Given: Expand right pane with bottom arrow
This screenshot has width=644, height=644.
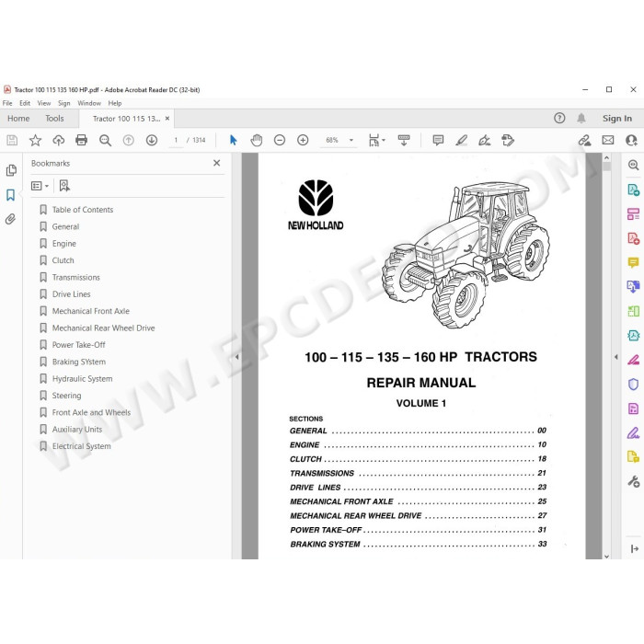Looking at the screenshot, I should (x=634, y=548).
